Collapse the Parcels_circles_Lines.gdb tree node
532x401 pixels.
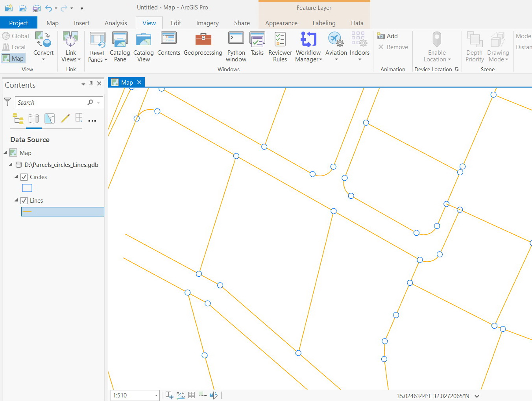[11, 164]
